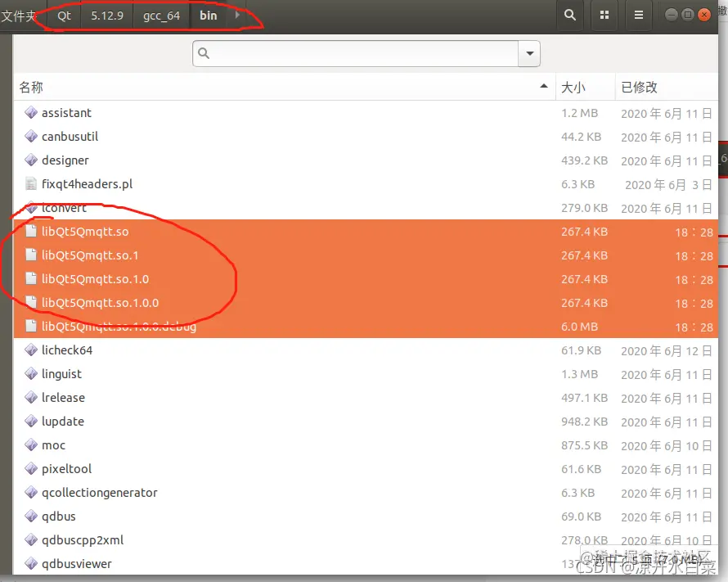Select the 6.0 MB libQt5Qmqtt debug file row
Viewport: 728px width, 582px height.
click(x=366, y=326)
